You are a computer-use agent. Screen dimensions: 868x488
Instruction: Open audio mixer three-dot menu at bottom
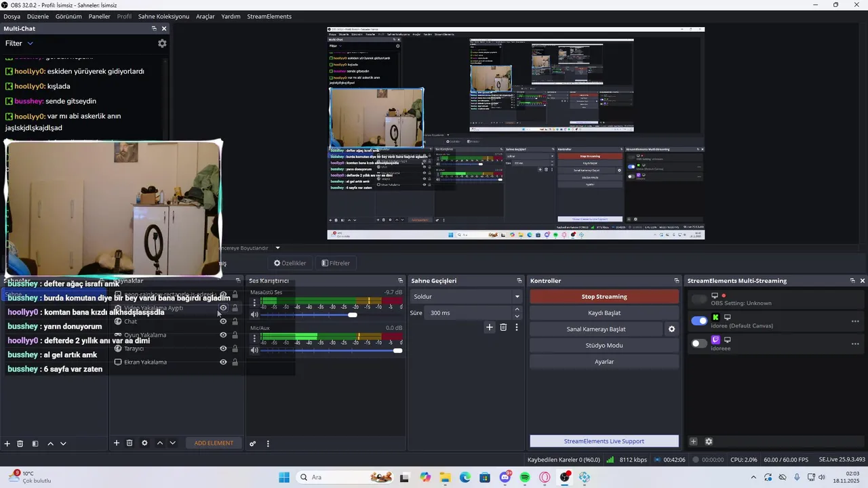pos(268,444)
